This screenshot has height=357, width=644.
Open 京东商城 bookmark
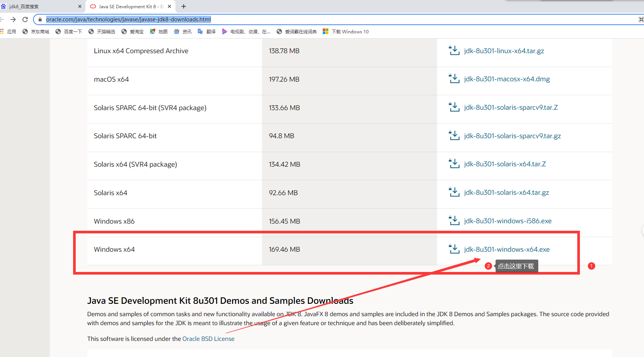[36, 32]
